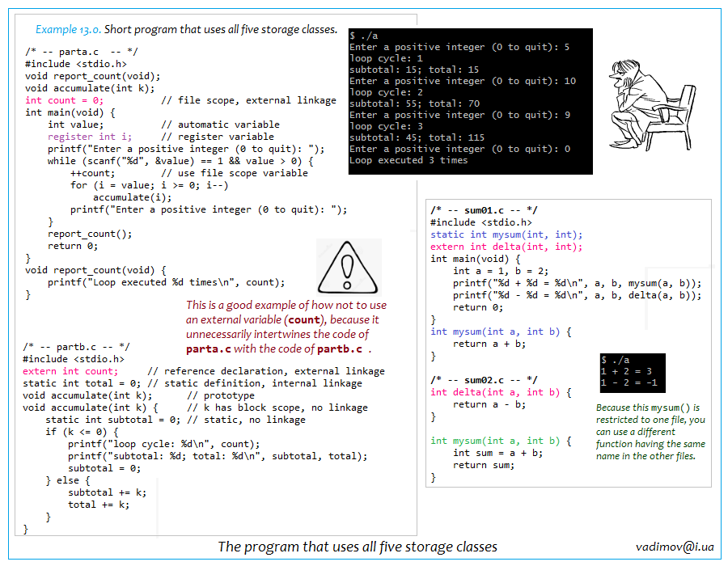Click terminal output "loop cycle: 3"

click(x=386, y=126)
